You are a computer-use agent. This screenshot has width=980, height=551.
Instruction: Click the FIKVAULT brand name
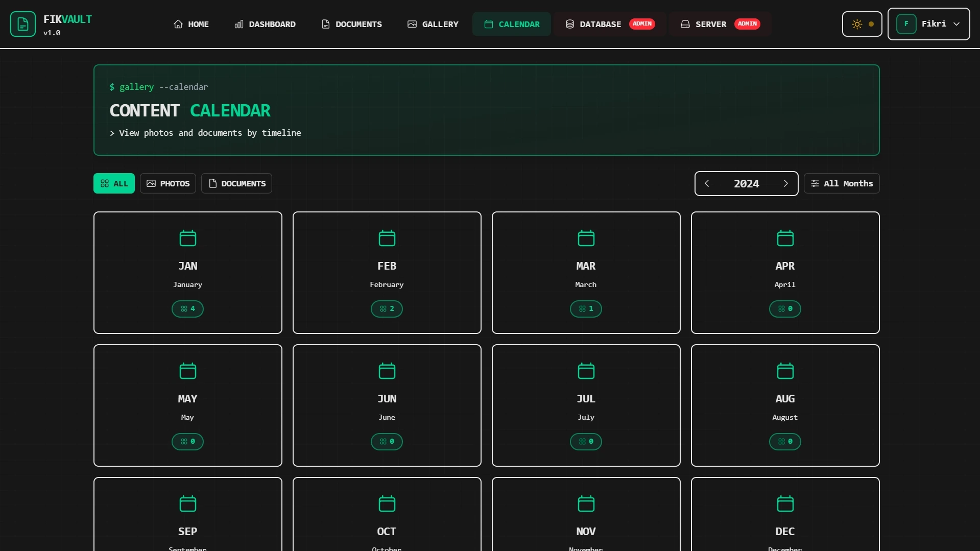point(67,19)
